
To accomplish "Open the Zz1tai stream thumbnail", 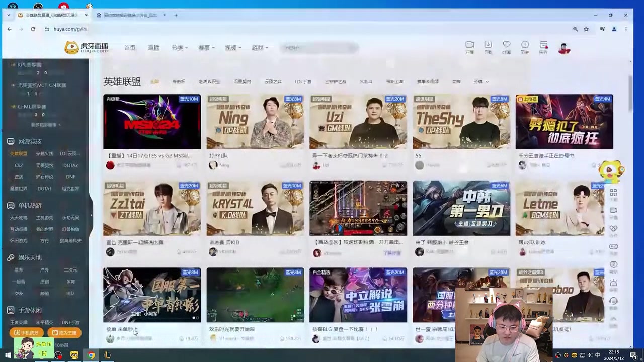I will (x=152, y=208).
